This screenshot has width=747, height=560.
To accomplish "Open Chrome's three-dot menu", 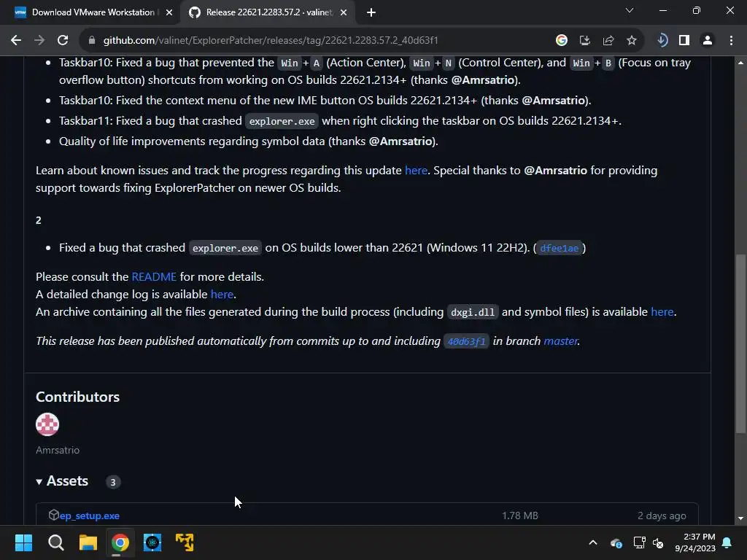I will coord(731,41).
